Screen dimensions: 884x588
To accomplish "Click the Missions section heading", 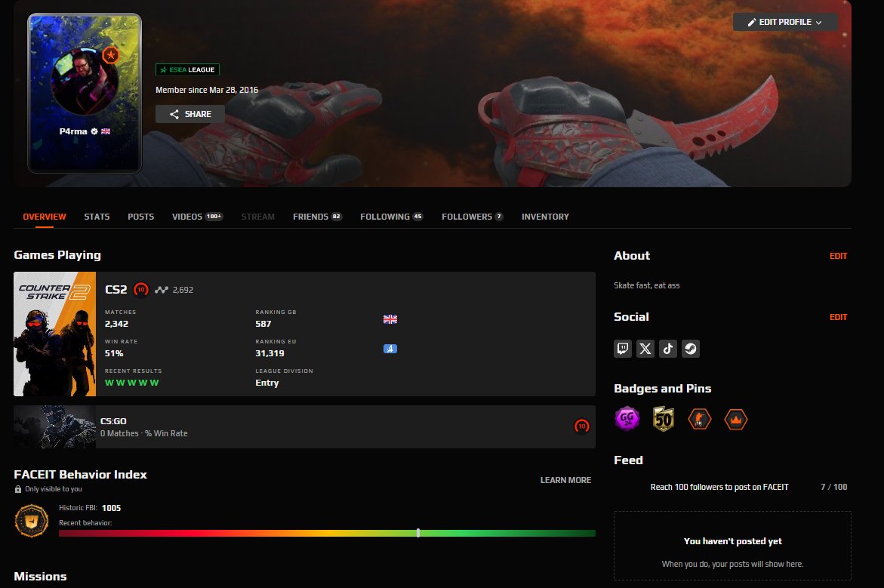I will click(x=40, y=576).
